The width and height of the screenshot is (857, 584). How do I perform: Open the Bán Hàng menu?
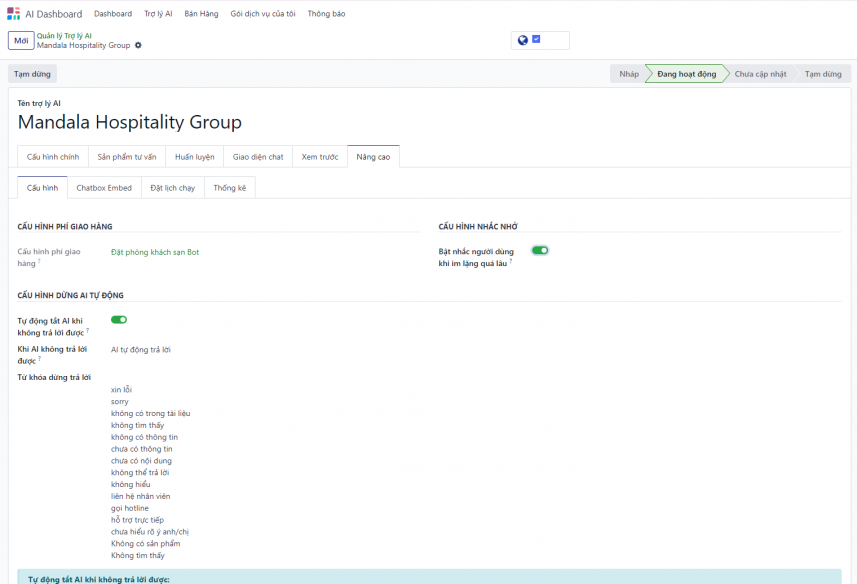tap(201, 14)
